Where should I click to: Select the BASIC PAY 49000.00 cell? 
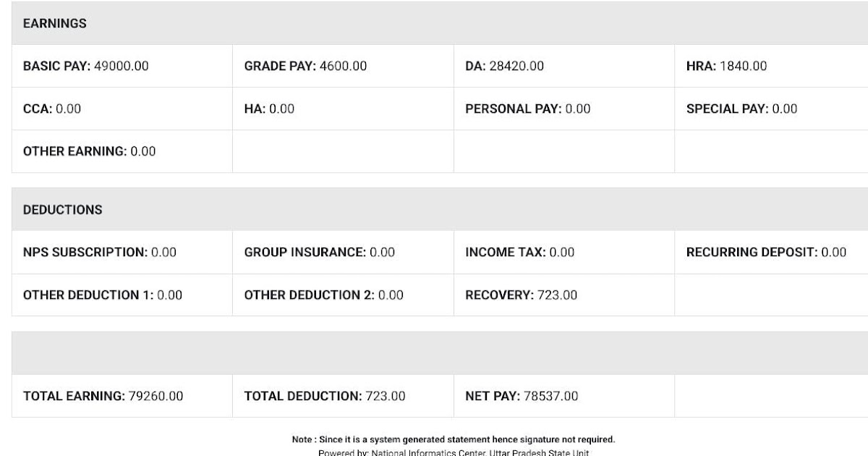[86, 67]
